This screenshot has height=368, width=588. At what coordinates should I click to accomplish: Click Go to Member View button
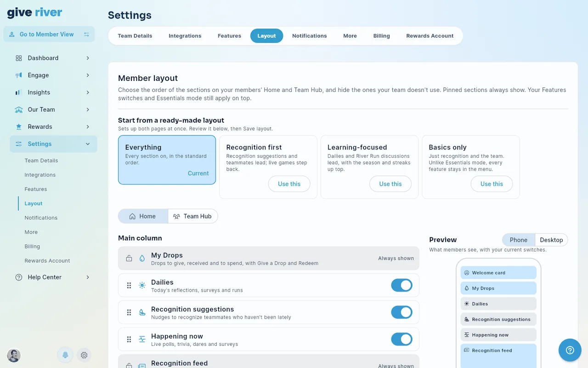point(49,34)
